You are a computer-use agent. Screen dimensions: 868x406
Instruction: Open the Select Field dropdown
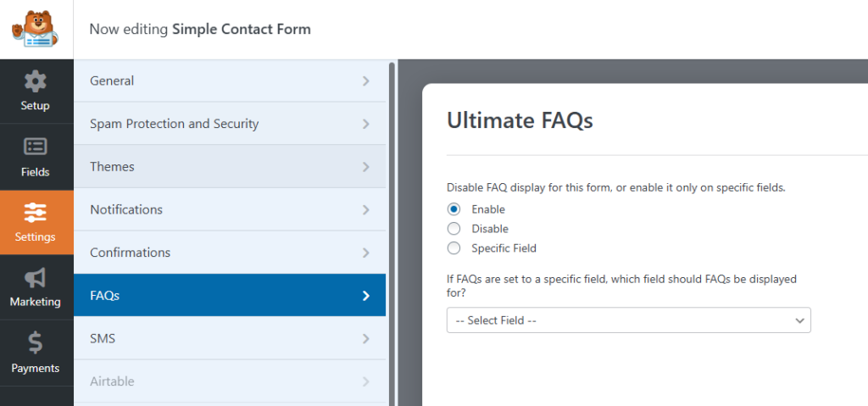[628, 320]
